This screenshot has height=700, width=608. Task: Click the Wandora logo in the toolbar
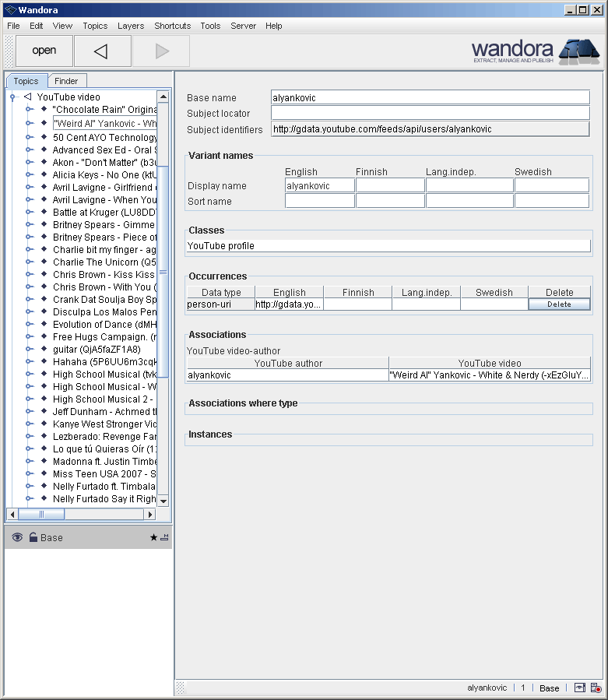[x=536, y=51]
